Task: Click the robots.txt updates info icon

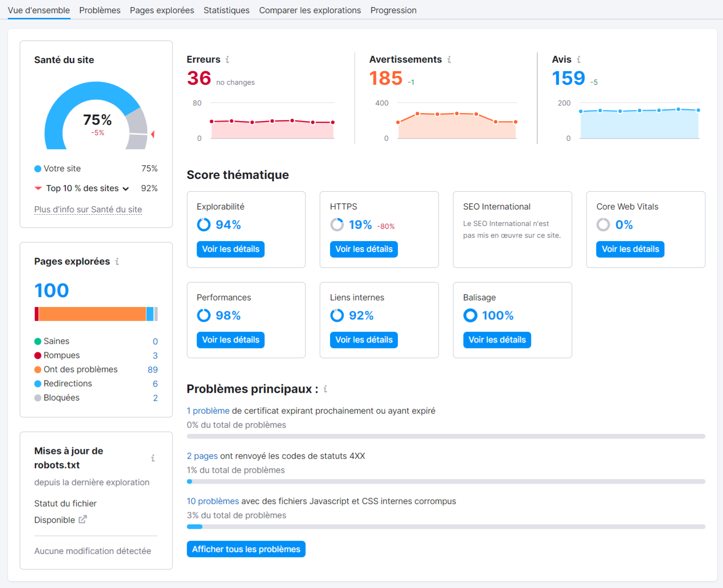Action: pos(153,457)
